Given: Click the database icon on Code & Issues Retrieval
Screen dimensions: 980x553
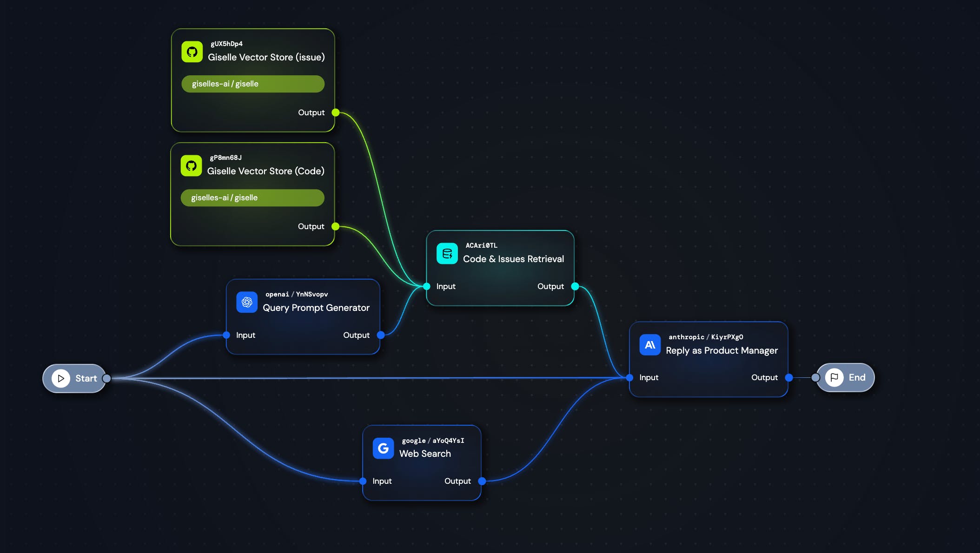Looking at the screenshot, I should [x=447, y=253].
